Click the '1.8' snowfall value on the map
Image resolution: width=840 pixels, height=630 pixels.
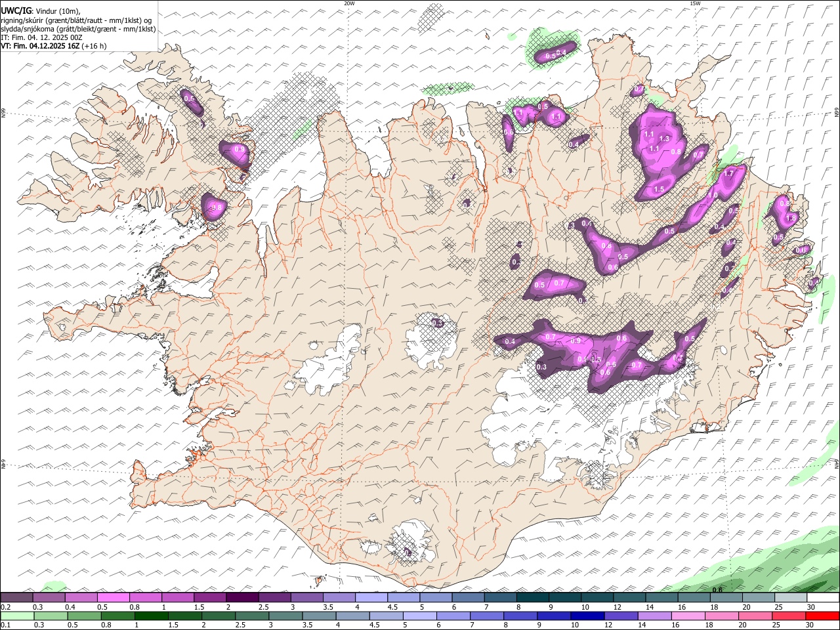791,218
